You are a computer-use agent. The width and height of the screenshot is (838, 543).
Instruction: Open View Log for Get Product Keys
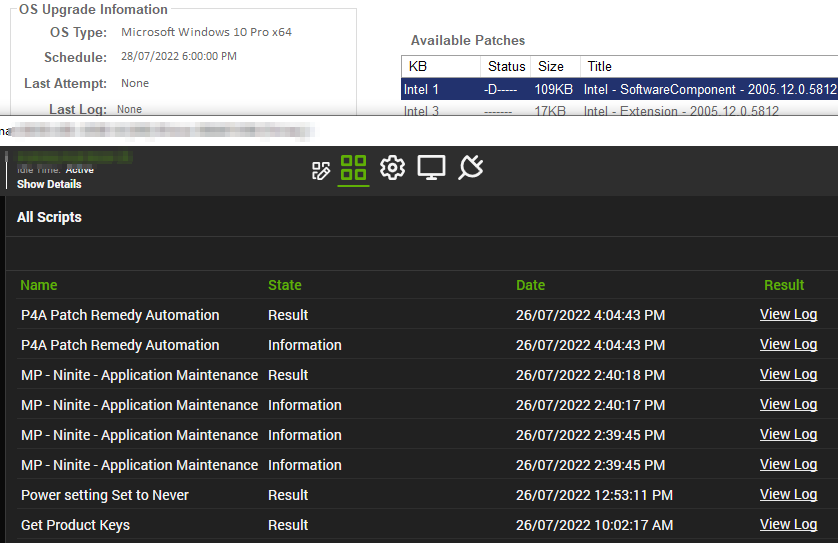(x=788, y=524)
